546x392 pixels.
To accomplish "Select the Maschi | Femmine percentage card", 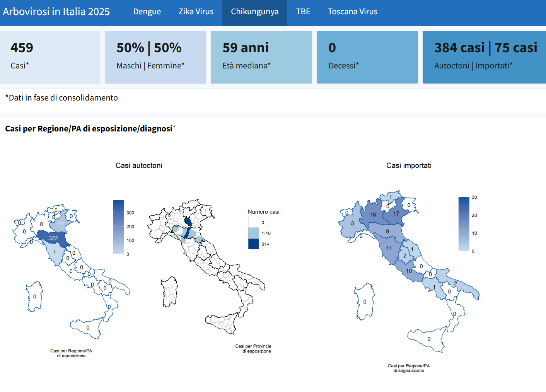I will 155,57.
